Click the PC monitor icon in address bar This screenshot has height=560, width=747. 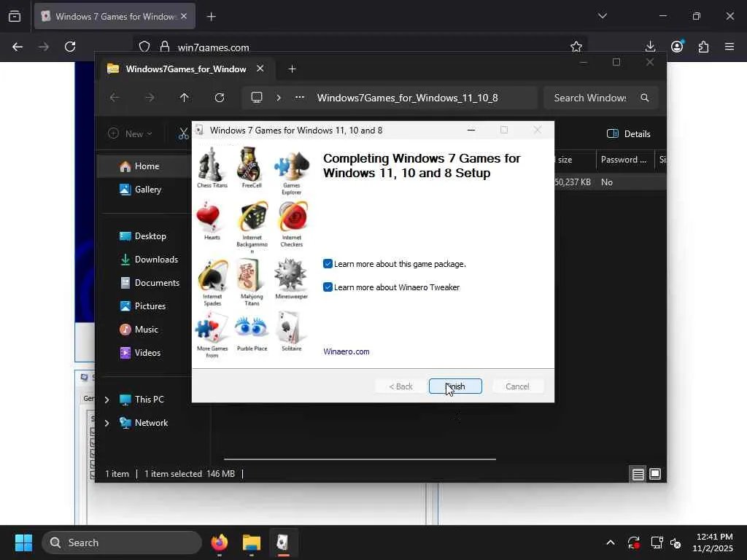(x=257, y=98)
